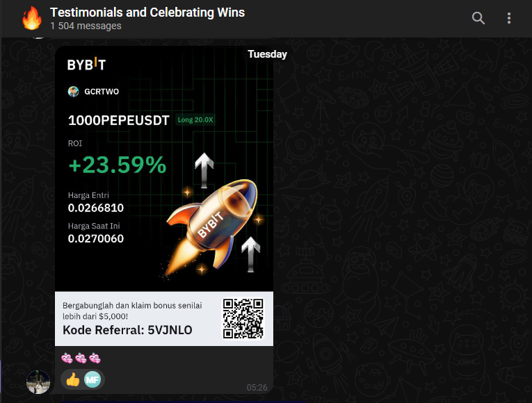The height and width of the screenshot is (403, 532).
Task: Click the +23.59% ROI figure
Action: click(118, 165)
